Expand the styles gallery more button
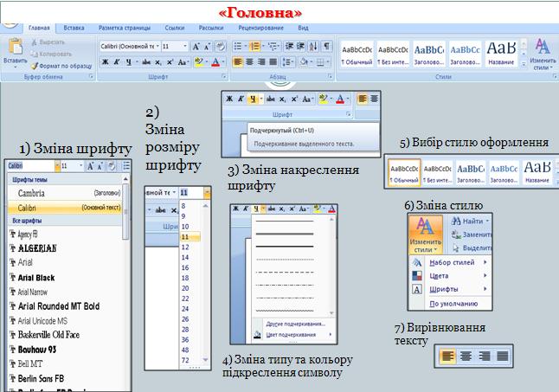The width and height of the screenshot is (559, 392). click(524, 65)
